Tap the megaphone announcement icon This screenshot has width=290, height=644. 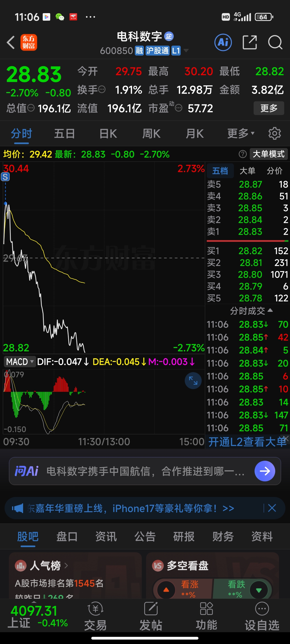[x=17, y=508]
